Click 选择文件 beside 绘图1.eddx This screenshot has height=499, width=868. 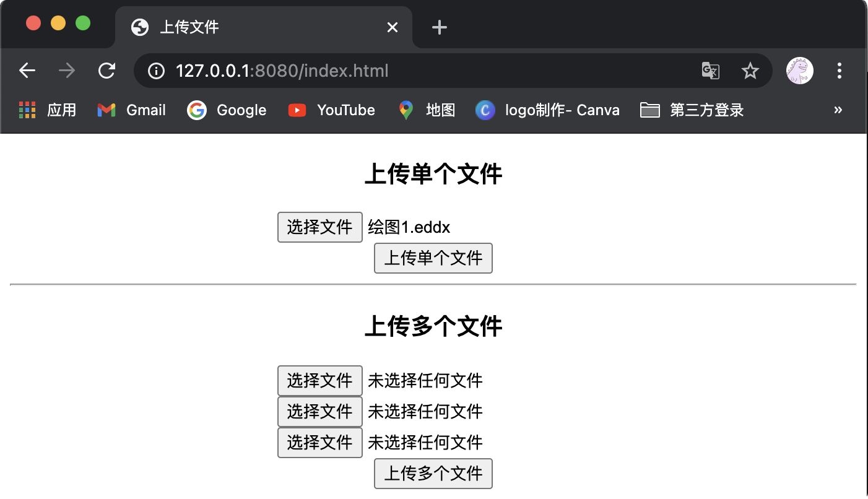(319, 227)
